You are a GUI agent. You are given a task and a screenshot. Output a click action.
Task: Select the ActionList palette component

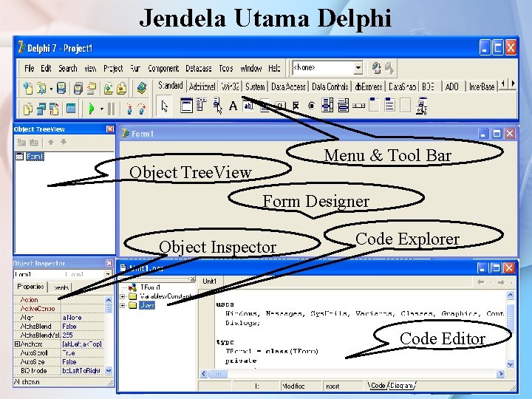422,106
